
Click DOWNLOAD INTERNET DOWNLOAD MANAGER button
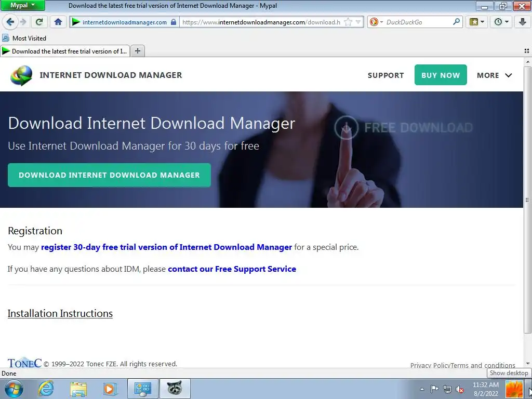[109, 175]
